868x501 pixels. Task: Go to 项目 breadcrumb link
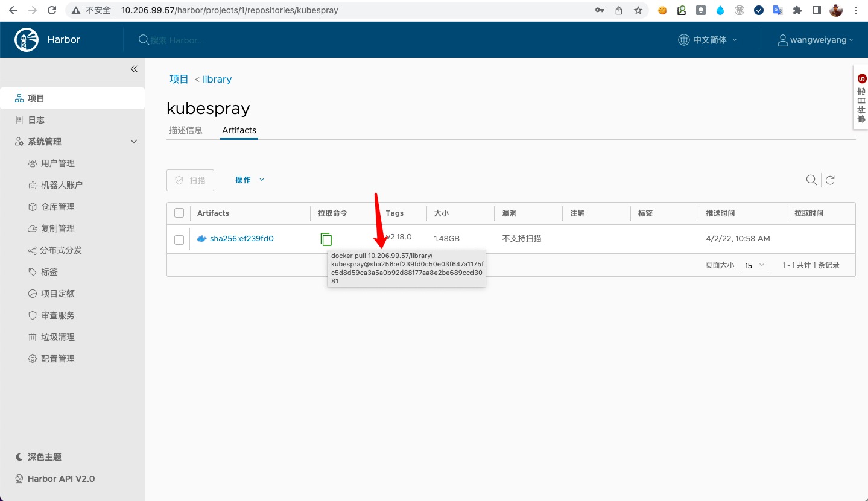point(179,79)
